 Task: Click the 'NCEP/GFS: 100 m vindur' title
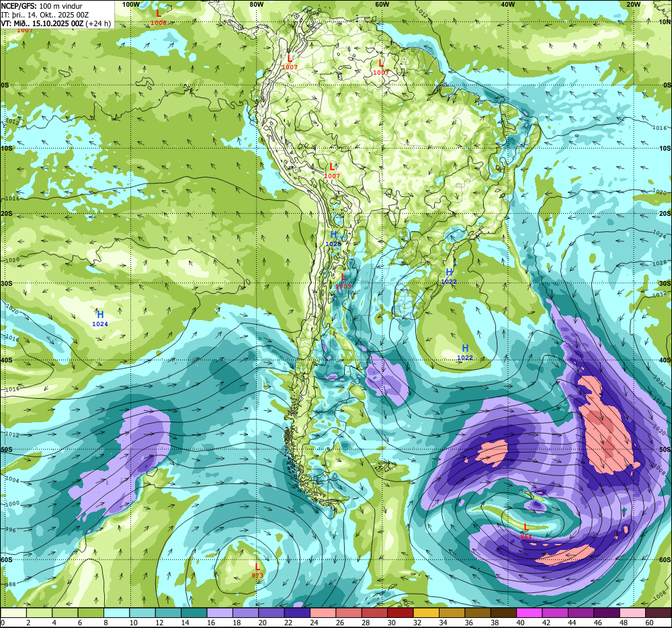(42, 6)
